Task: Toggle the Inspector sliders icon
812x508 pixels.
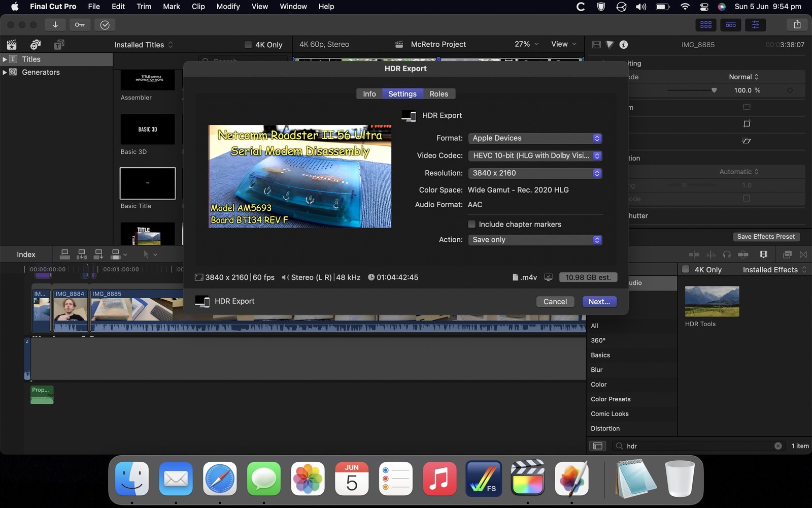Action: [x=755, y=25]
